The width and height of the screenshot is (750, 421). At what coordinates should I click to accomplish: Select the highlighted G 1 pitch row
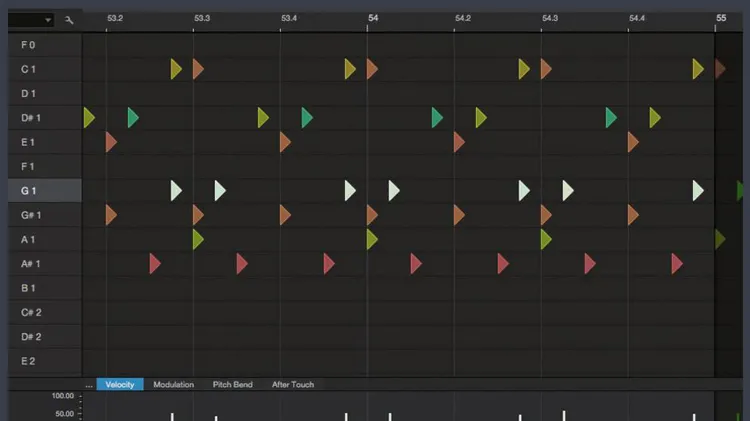(x=40, y=190)
